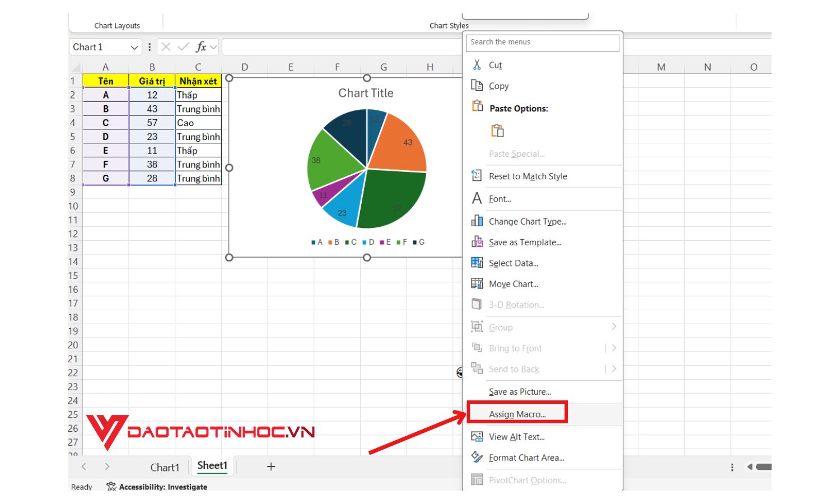The height and width of the screenshot is (504, 840).
Task: Click the Select Data icon
Action: click(477, 263)
